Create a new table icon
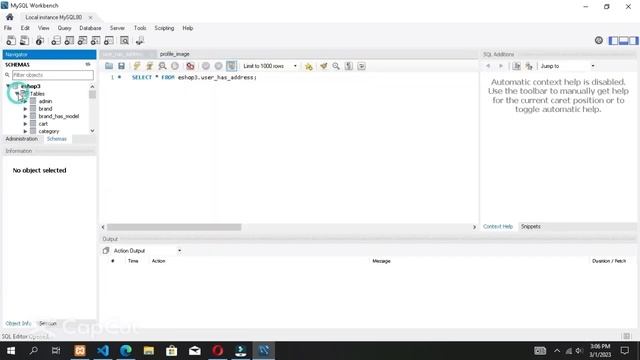640x360 pixels. 69,40
